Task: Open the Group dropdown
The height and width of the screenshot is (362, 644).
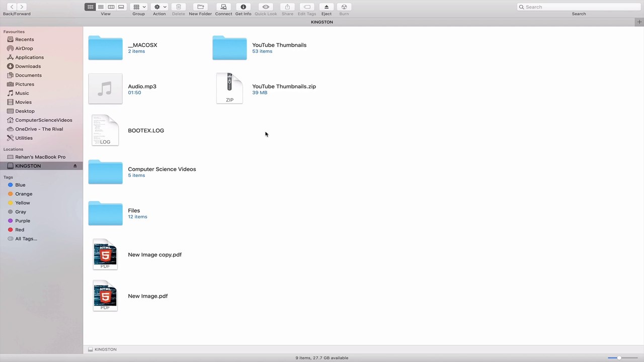Action: (x=138, y=7)
